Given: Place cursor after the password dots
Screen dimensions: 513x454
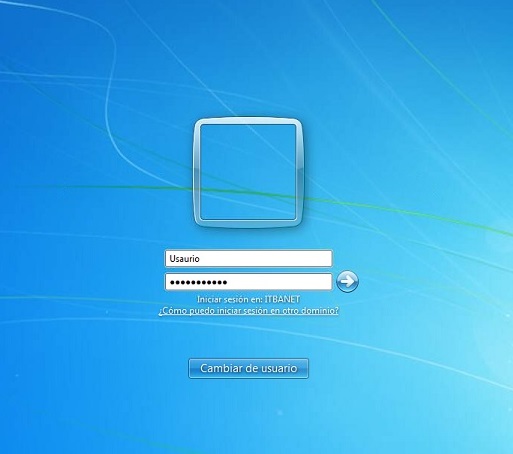Looking at the screenshot, I should (228, 282).
